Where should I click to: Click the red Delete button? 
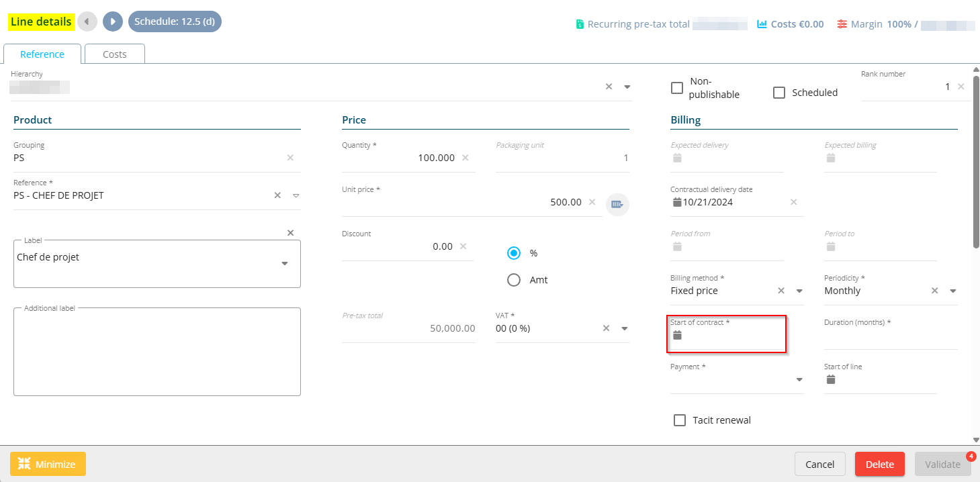[879, 465]
